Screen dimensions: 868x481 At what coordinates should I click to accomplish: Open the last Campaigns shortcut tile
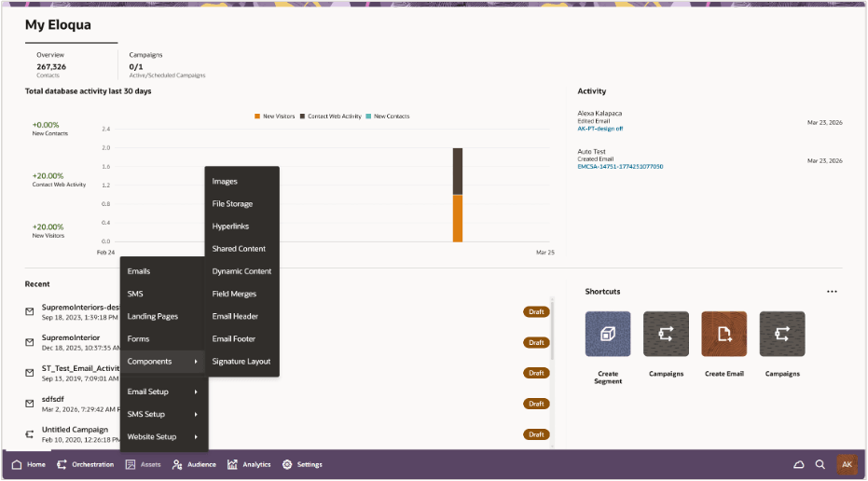click(x=782, y=334)
